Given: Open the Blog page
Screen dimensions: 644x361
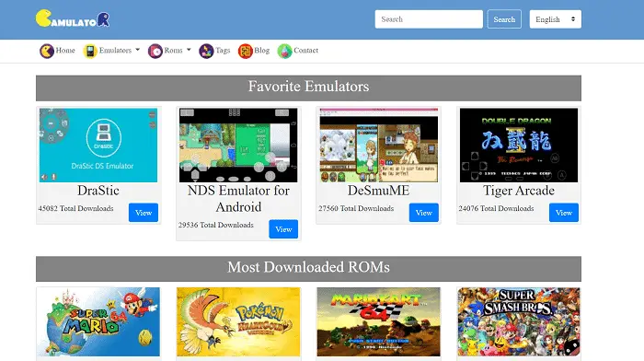Looking at the screenshot, I should 261,50.
